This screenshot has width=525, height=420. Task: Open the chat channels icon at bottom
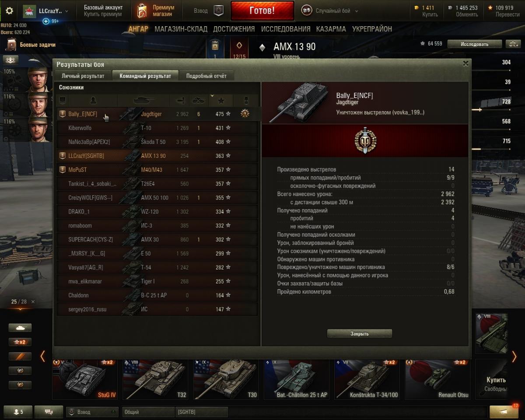[49, 412]
